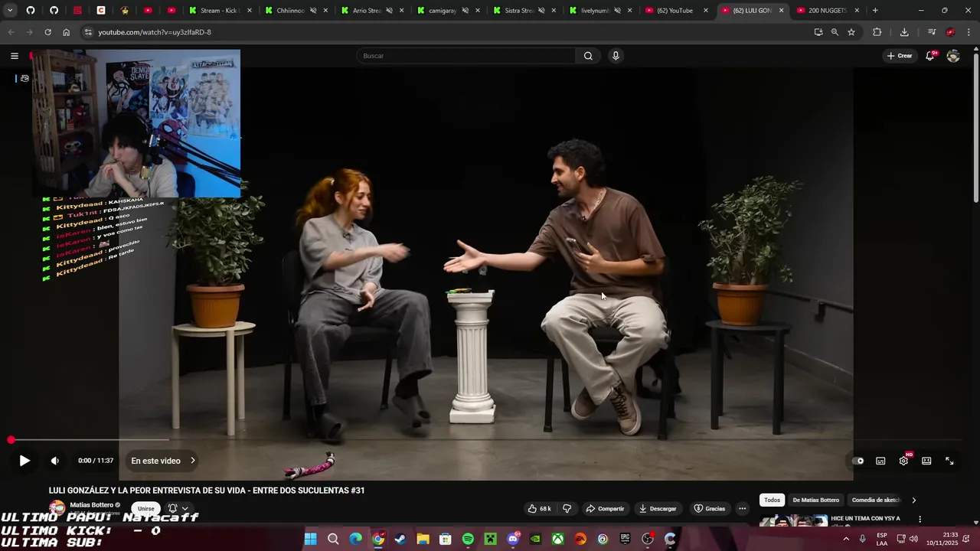Open the YouTube account avatar menu

pos(953,56)
